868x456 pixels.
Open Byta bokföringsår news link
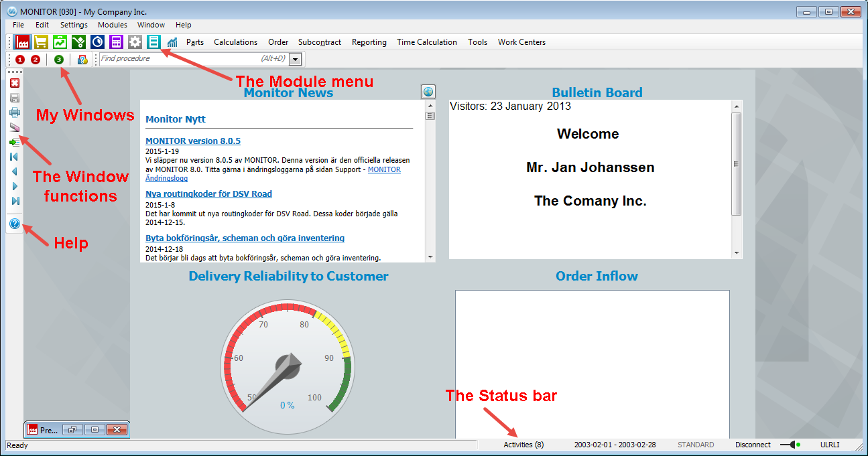coord(245,238)
